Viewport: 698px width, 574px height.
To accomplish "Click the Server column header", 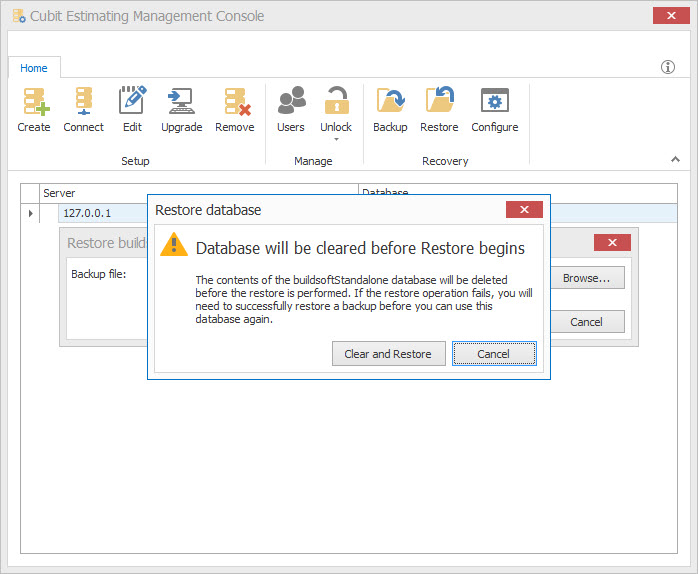I will pyautogui.click(x=199, y=193).
